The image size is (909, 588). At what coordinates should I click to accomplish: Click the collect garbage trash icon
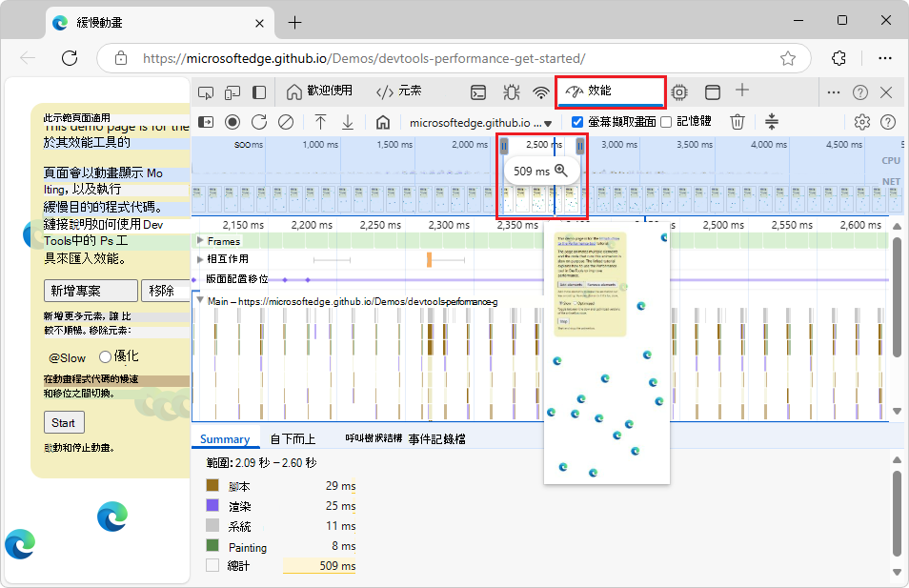(x=737, y=122)
